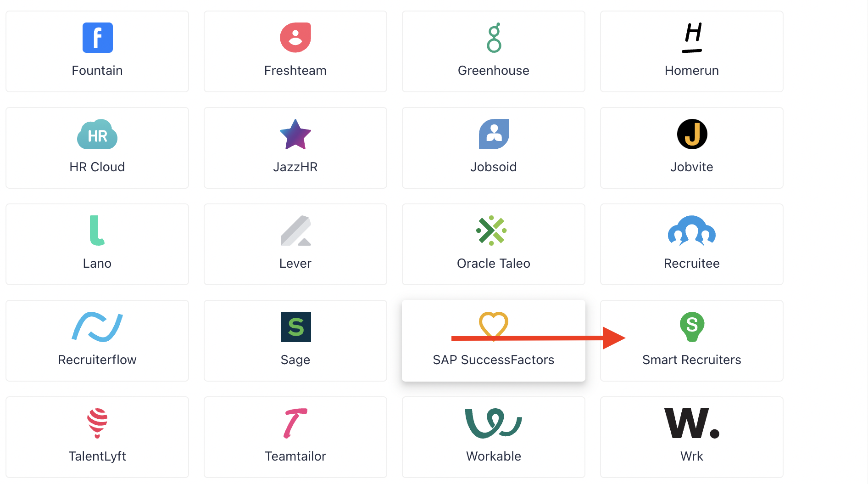This screenshot has height=484, width=868.
Task: Select the JazzHR purple star icon
Action: 295,134
